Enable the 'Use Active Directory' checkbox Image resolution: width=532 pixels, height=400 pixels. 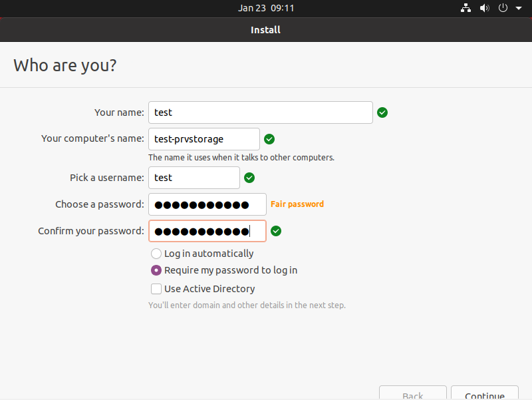pos(156,289)
